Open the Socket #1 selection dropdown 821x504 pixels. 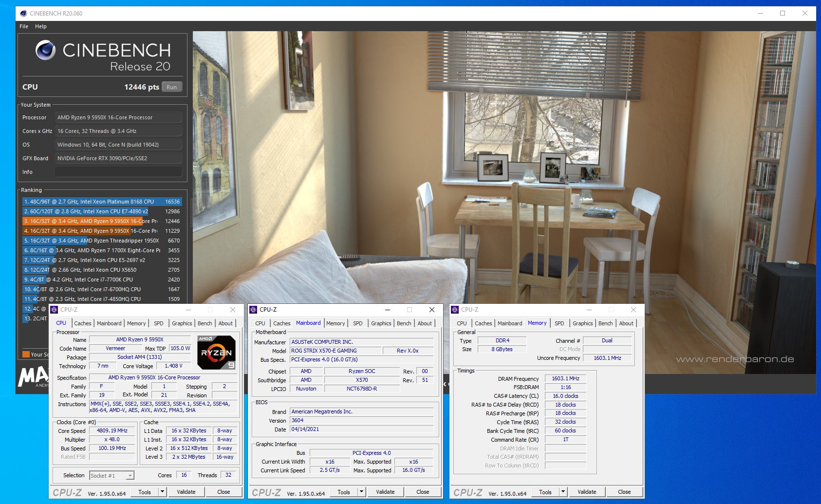[x=130, y=476]
